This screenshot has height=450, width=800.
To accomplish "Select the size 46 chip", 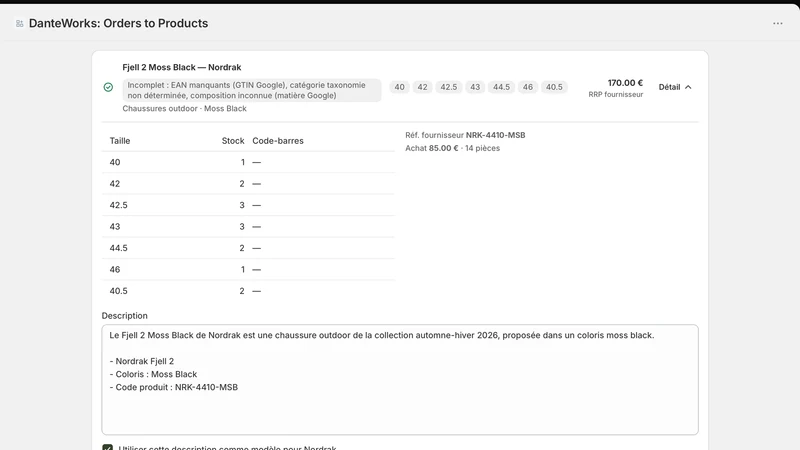I will click(x=528, y=87).
